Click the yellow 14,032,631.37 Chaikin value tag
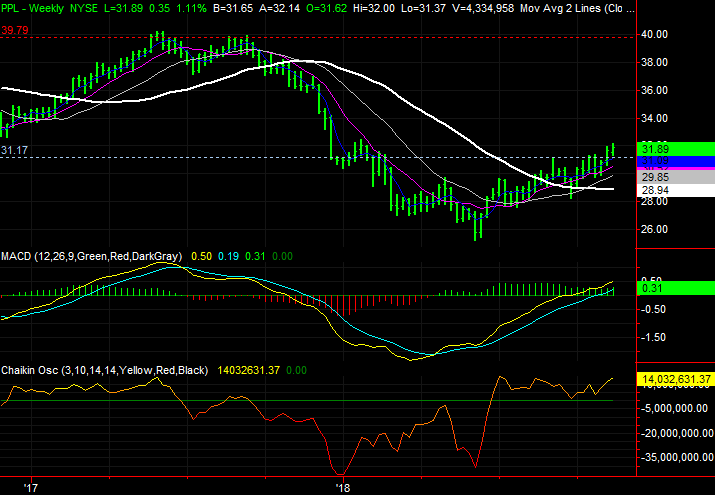Screen dimensions: 715x495 point(674,380)
